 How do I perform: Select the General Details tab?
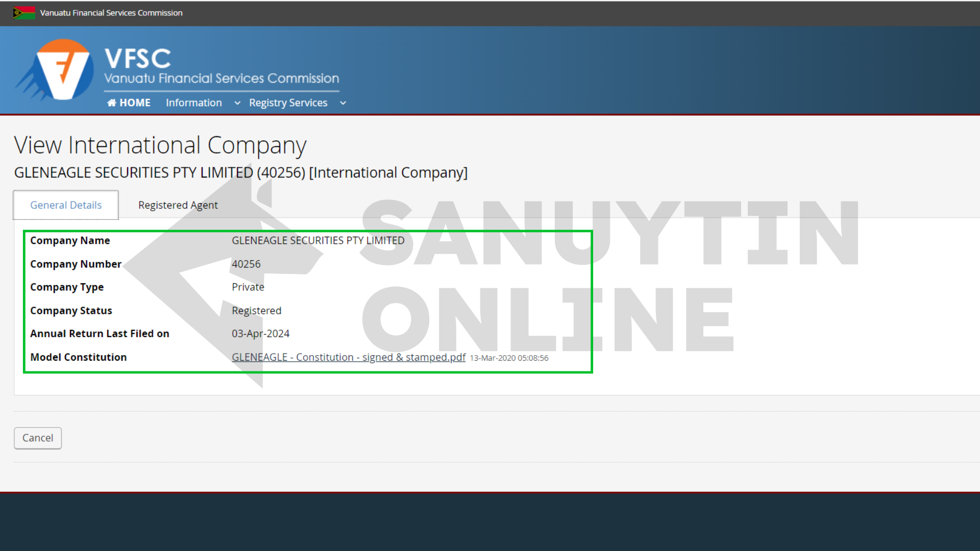coord(66,205)
